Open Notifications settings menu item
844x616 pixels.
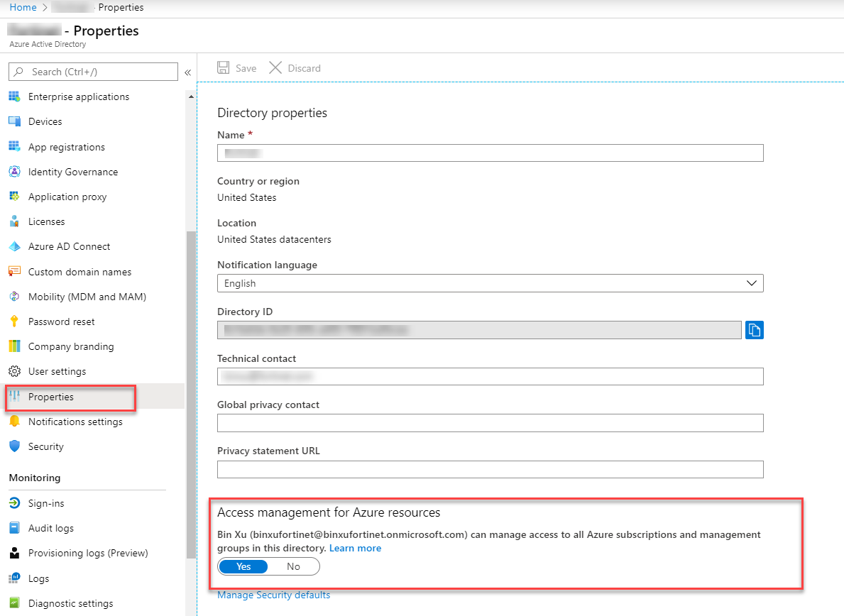coord(75,422)
